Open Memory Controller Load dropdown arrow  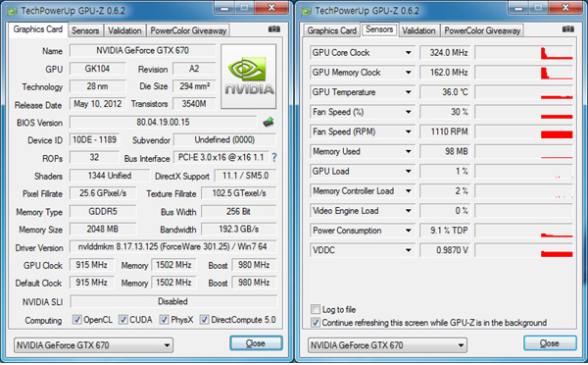tap(409, 191)
